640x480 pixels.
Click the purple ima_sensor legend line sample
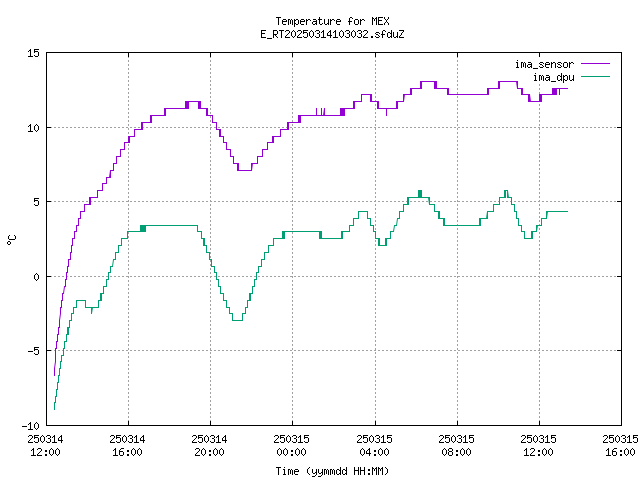(x=595, y=64)
